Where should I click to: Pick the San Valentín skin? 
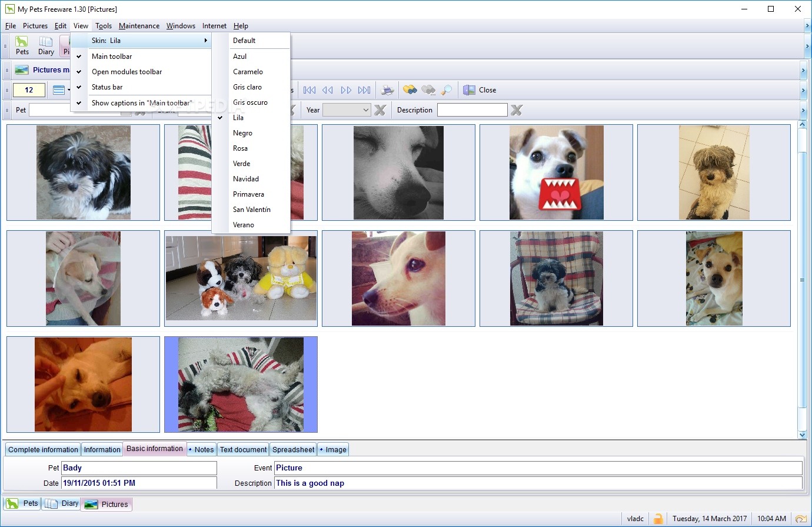pos(251,210)
